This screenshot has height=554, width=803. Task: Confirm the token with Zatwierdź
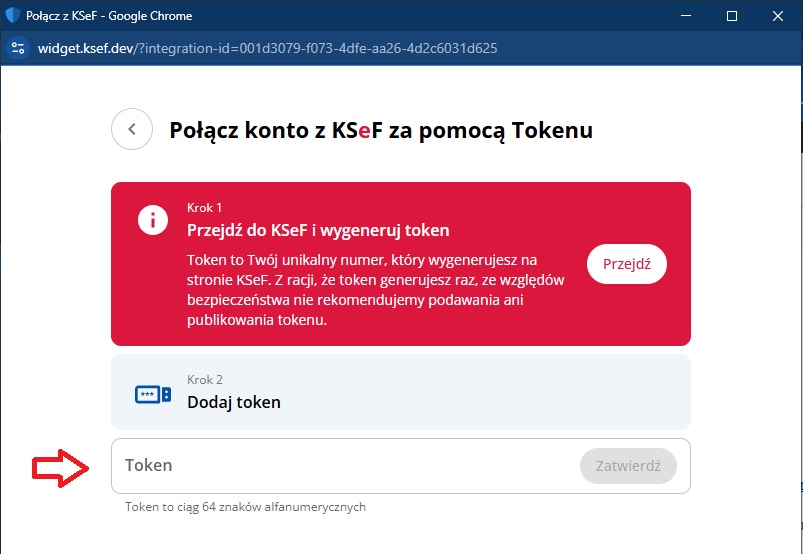[x=628, y=466]
